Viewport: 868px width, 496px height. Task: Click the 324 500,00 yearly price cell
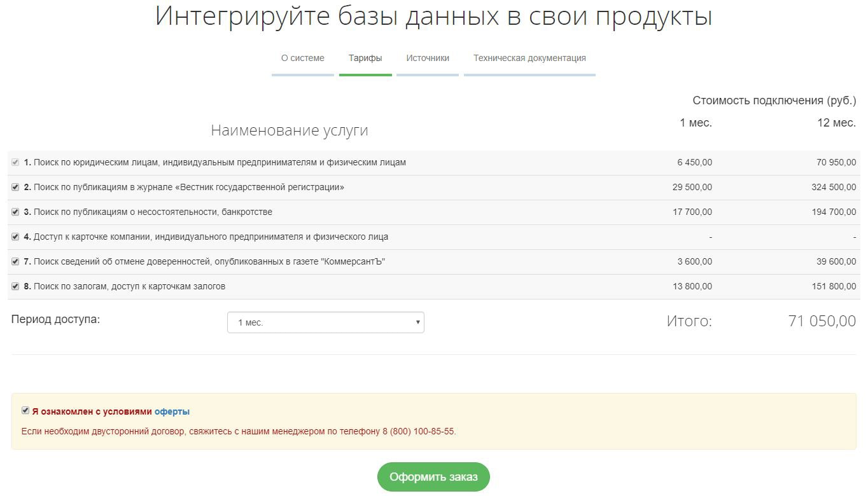click(834, 188)
